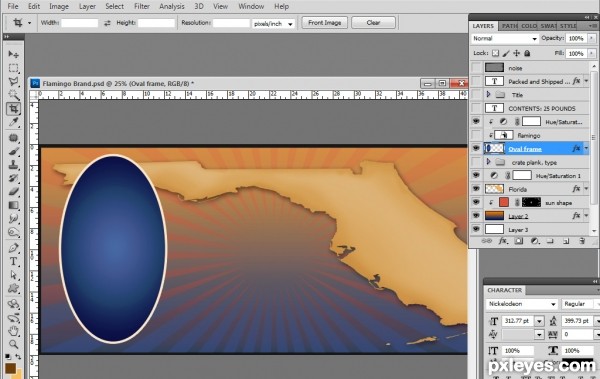Open the blend mode Normal dropdown

tap(505, 39)
